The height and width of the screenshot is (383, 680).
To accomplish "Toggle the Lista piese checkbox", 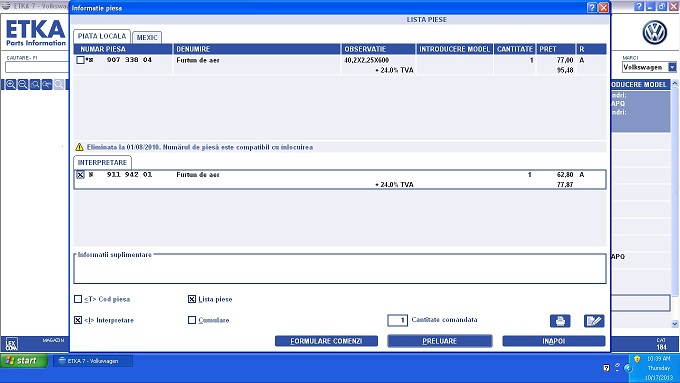I will pos(192,299).
